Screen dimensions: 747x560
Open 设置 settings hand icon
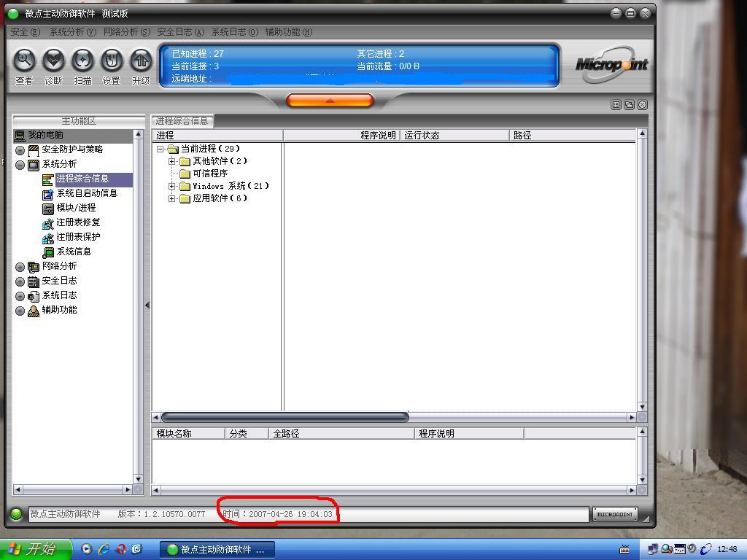tap(111, 61)
